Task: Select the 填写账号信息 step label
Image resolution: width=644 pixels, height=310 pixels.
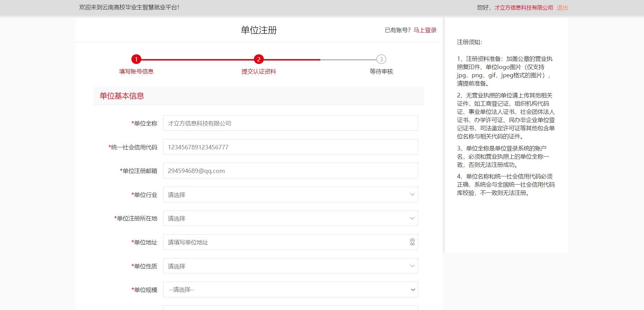Action: click(x=136, y=71)
